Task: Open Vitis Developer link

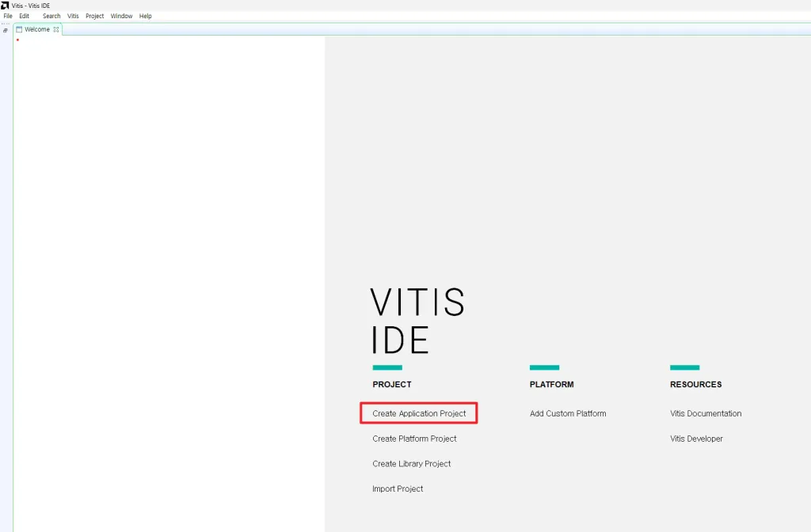Action: click(696, 439)
